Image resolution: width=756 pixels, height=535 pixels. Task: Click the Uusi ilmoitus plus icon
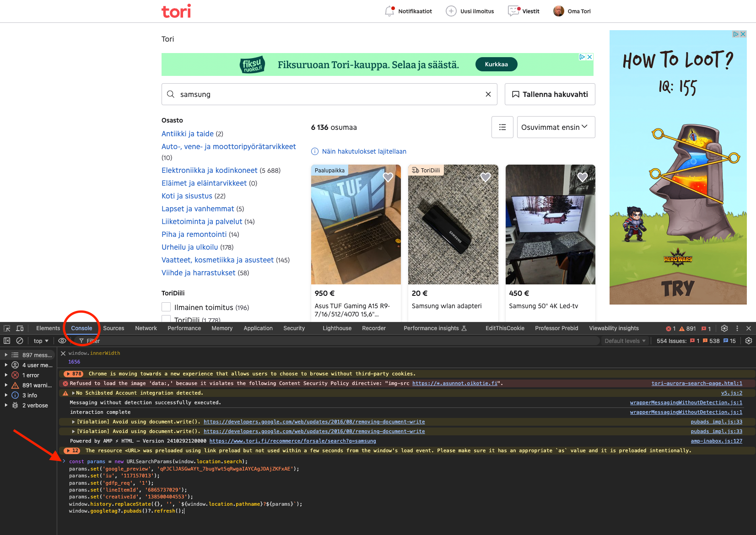pos(451,11)
